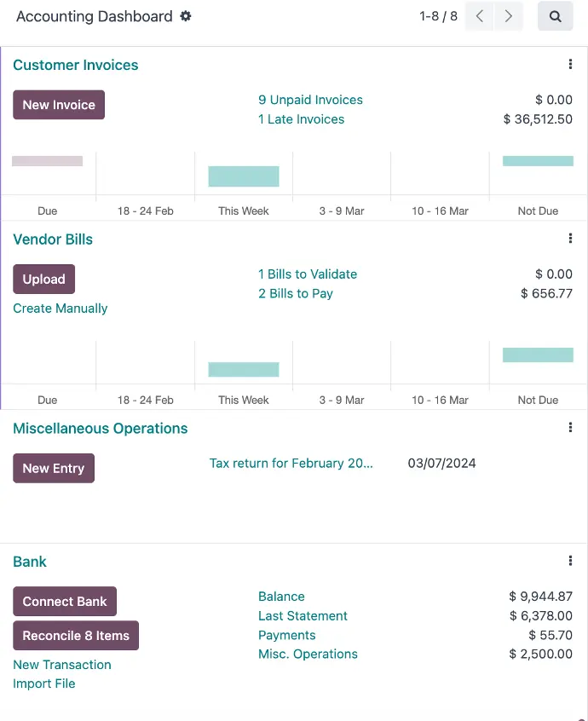Select the Import File link
This screenshot has width=588, height=721.
44,684
